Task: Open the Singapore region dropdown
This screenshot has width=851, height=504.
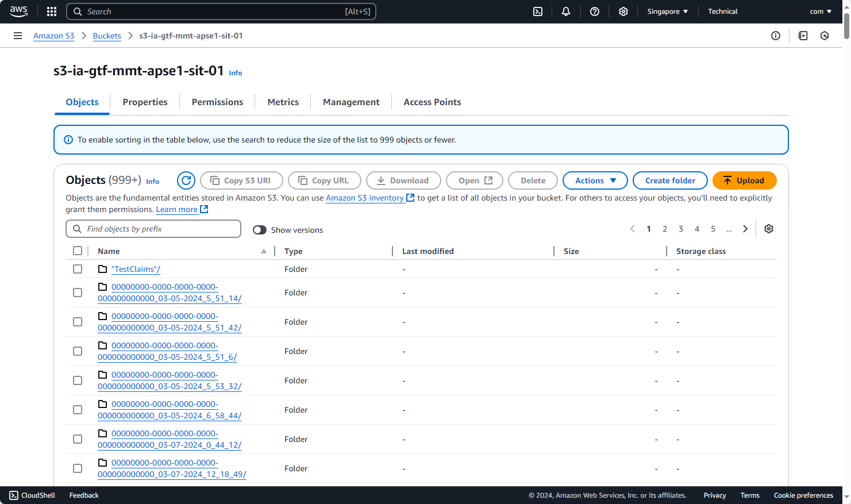Action: point(667,11)
